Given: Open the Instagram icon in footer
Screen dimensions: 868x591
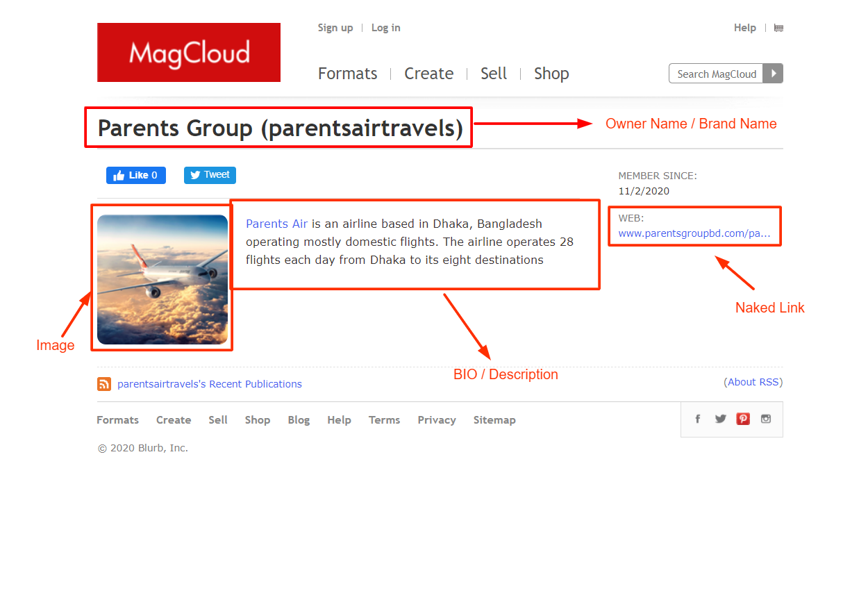Looking at the screenshot, I should (x=766, y=419).
